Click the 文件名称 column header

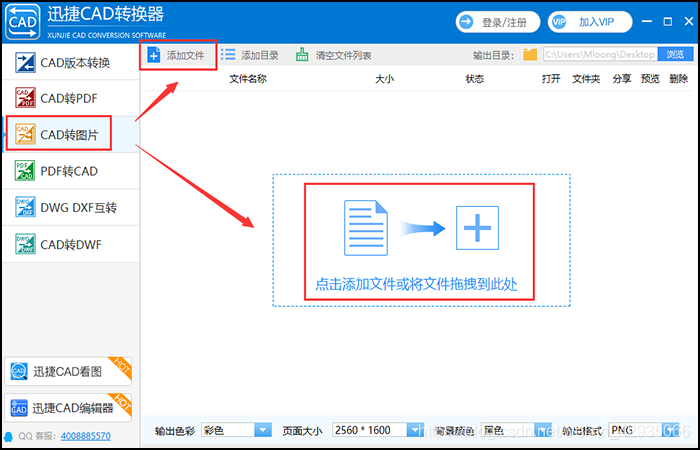tap(248, 79)
